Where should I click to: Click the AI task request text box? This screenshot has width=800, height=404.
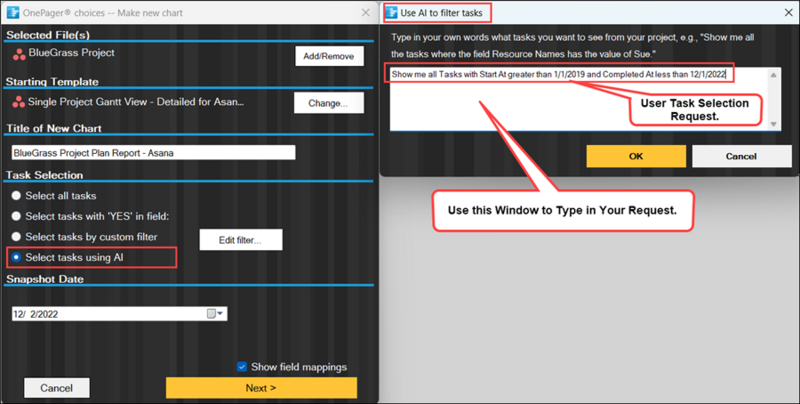(x=585, y=98)
